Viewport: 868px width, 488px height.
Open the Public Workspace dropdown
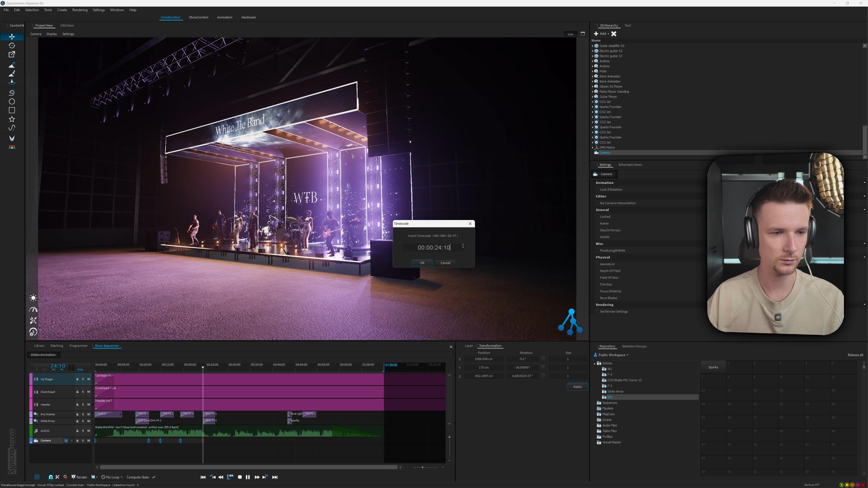[x=612, y=355]
